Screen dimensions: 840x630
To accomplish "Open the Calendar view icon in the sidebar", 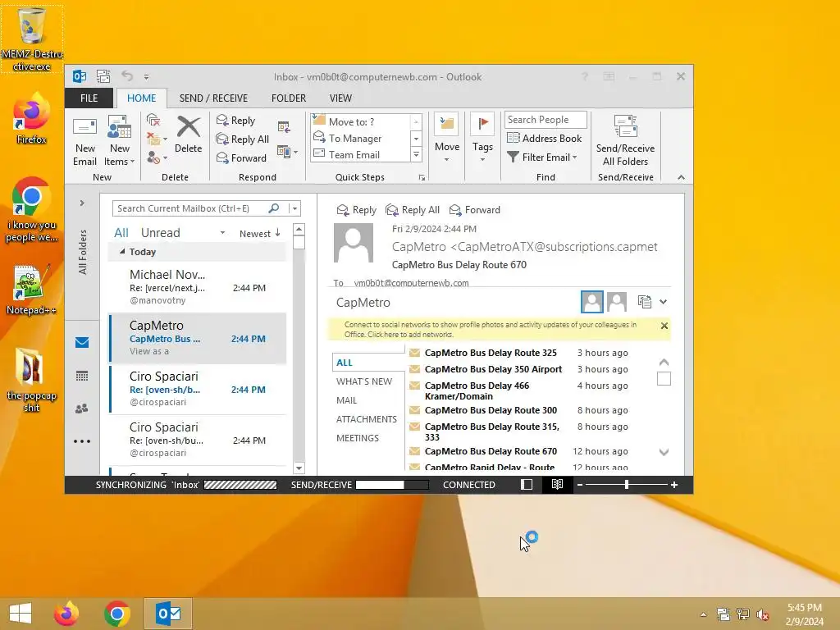I will [x=82, y=376].
